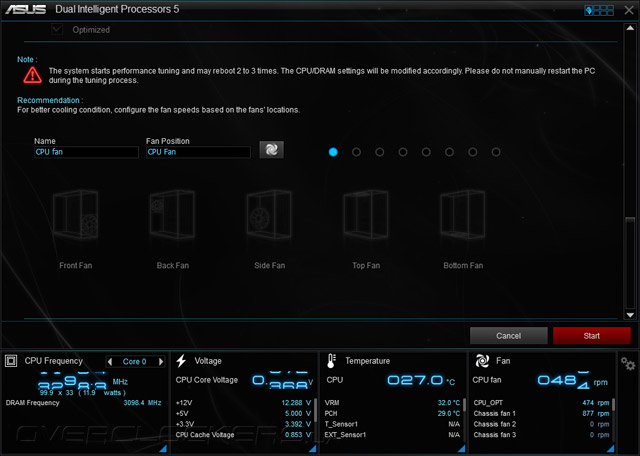640x456 pixels.
Task: Select the first fan page radio dot
Action: (333, 152)
